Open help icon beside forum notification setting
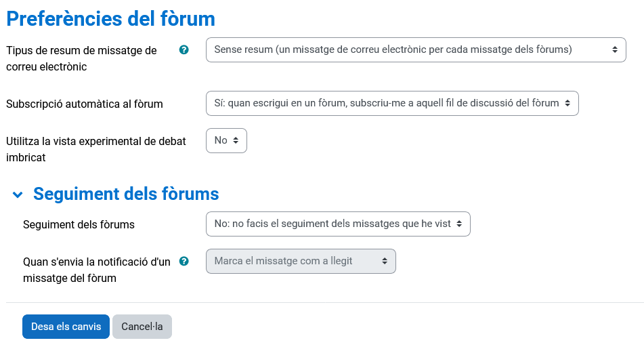 pos(184,262)
